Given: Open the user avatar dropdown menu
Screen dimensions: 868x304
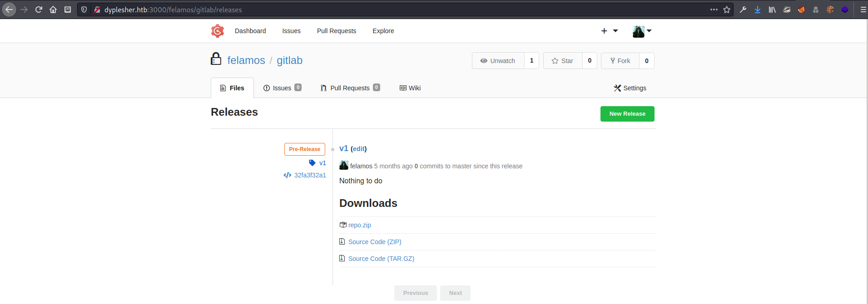Looking at the screenshot, I should click(642, 31).
